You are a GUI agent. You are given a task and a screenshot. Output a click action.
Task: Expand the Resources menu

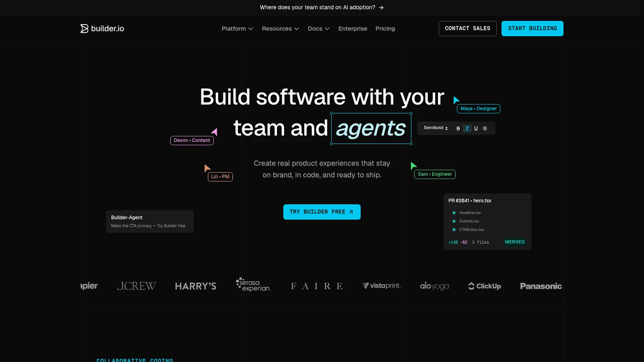281,29
